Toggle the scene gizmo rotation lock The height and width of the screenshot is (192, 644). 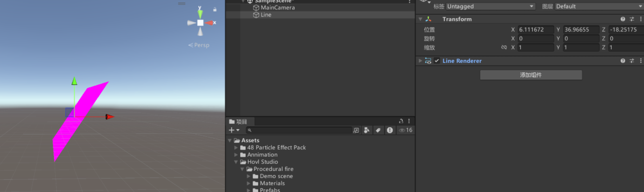215,9
